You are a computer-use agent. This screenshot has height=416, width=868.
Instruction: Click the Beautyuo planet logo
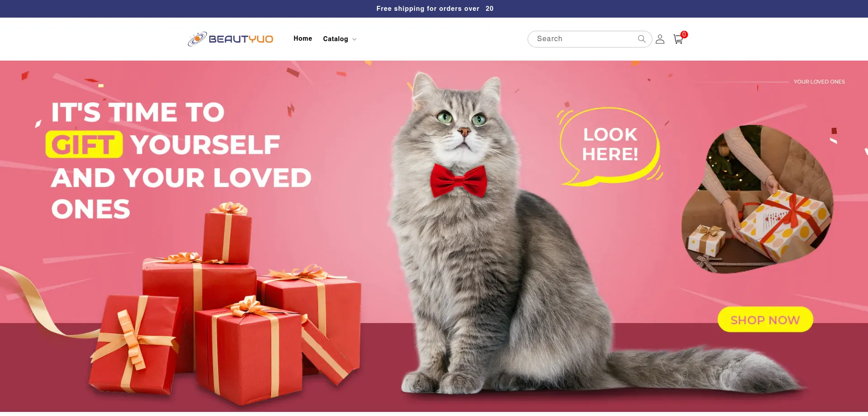click(x=197, y=39)
